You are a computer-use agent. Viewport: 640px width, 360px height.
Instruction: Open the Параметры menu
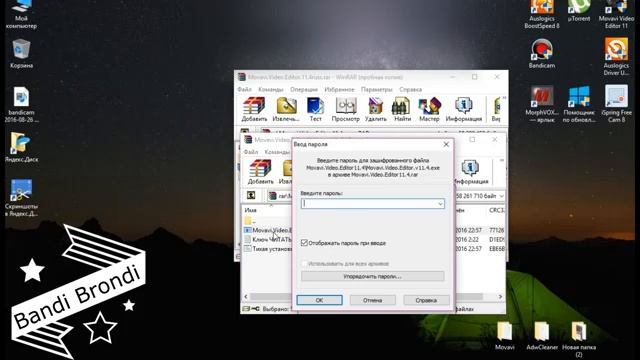click(x=377, y=89)
